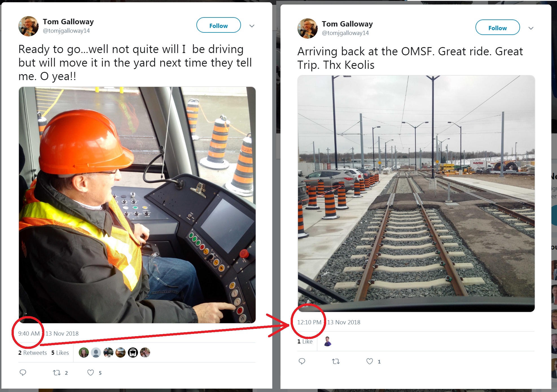Open Tom Galloway's avatar on right tweet
The height and width of the screenshot is (392, 557).
click(x=308, y=28)
